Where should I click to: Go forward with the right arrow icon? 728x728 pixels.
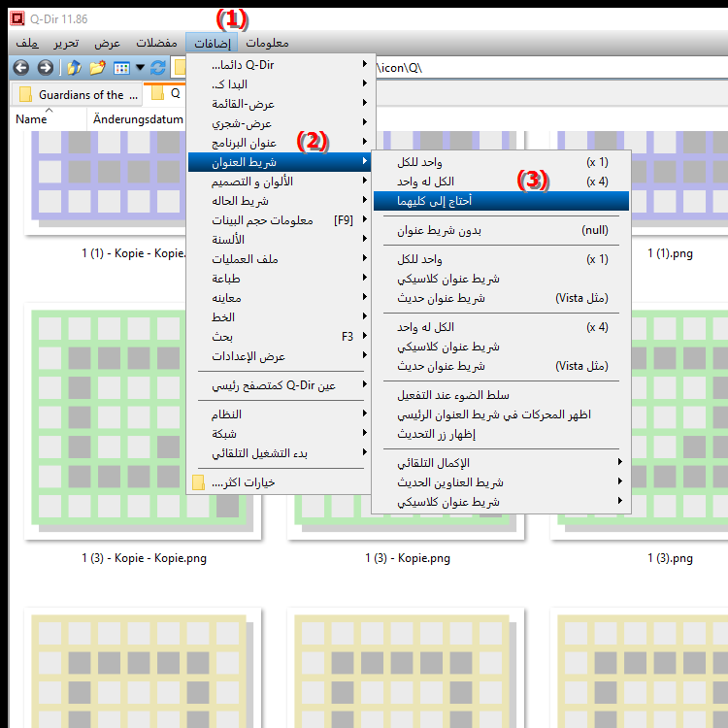[45, 68]
